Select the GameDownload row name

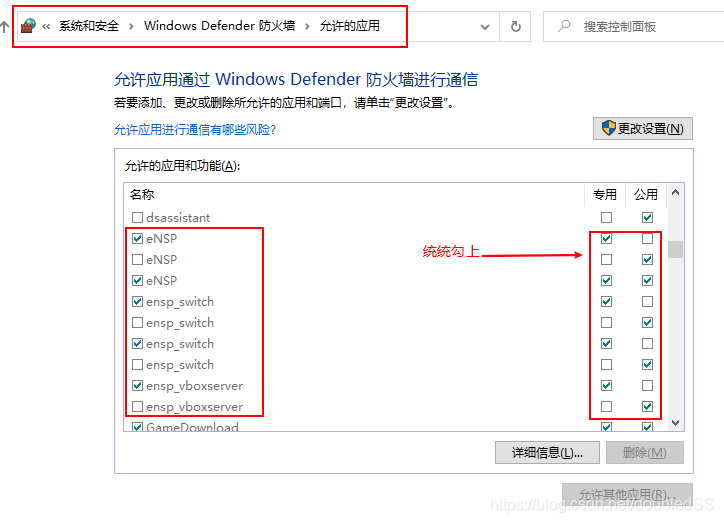[192, 427]
